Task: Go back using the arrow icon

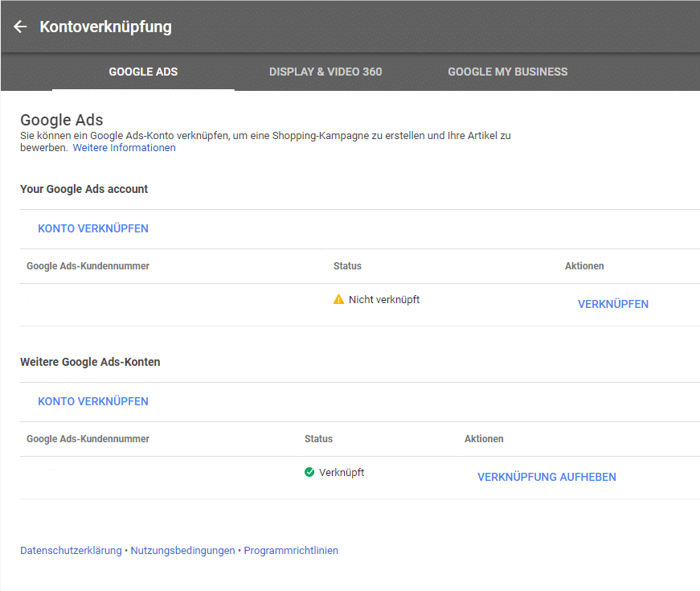Action: (20, 27)
